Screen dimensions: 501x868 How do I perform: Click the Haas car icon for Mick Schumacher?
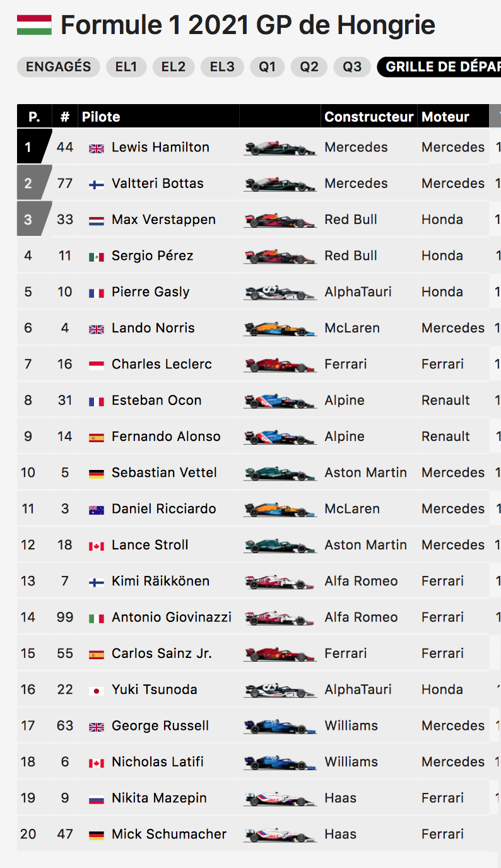[x=280, y=835]
